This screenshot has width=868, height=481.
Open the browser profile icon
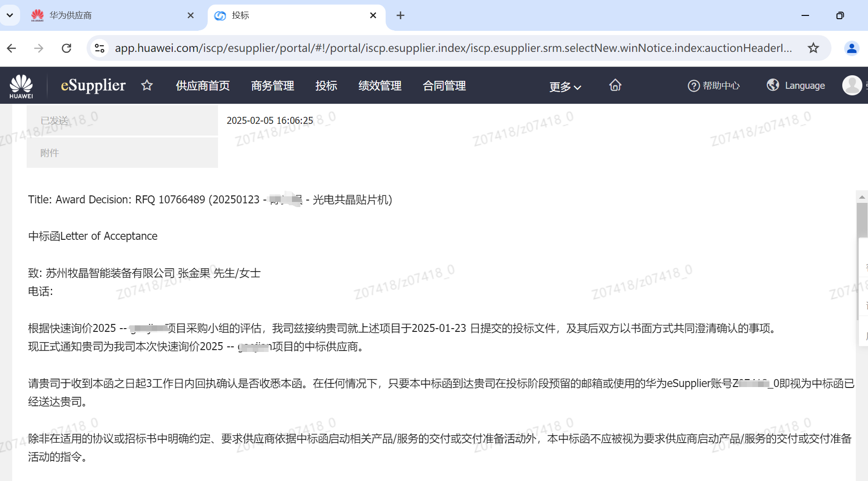851,48
